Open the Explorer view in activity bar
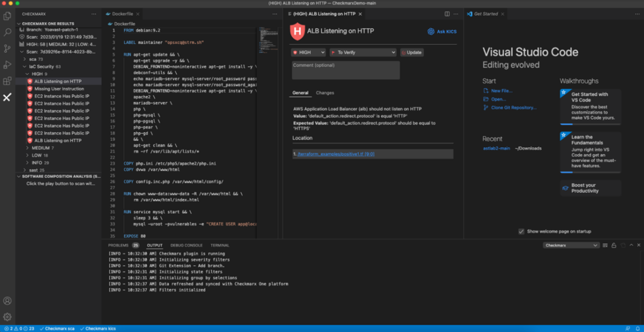Image resolution: width=644 pixels, height=332 pixels. coord(8,16)
